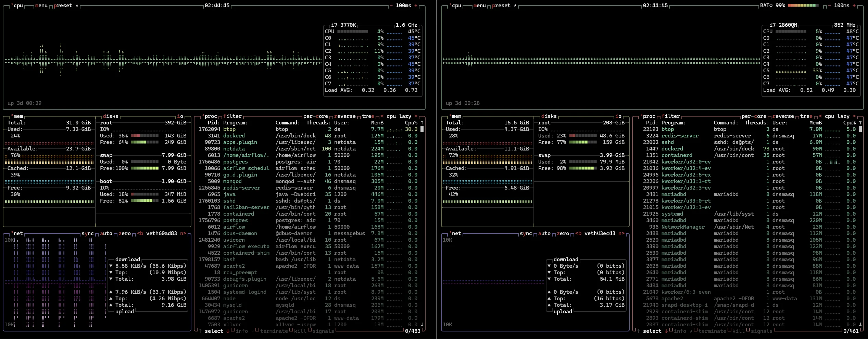The height and width of the screenshot is (339, 868).
Task: Select snapd-desktop-i process row, right pane
Action: point(746,305)
